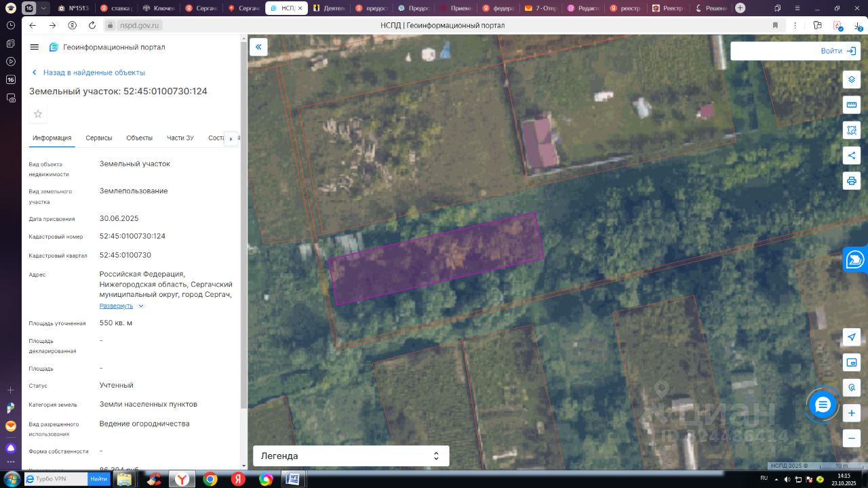The width and height of the screenshot is (868, 488).
Task: Zoom out the map with the minus button
Action: pos(852,438)
